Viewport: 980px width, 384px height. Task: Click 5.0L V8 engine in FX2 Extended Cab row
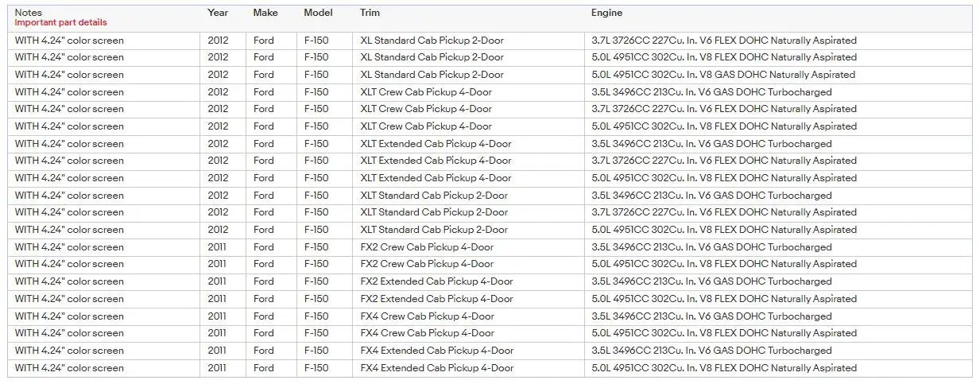pyautogui.click(x=724, y=299)
